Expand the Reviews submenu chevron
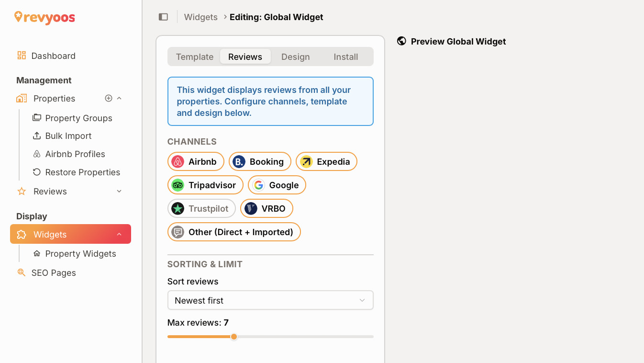 [120, 191]
